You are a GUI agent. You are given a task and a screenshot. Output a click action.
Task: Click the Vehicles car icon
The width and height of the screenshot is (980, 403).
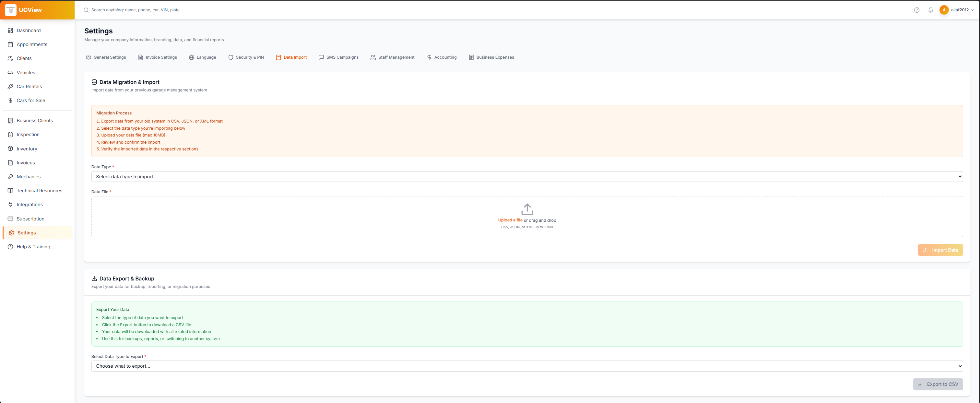(x=10, y=73)
